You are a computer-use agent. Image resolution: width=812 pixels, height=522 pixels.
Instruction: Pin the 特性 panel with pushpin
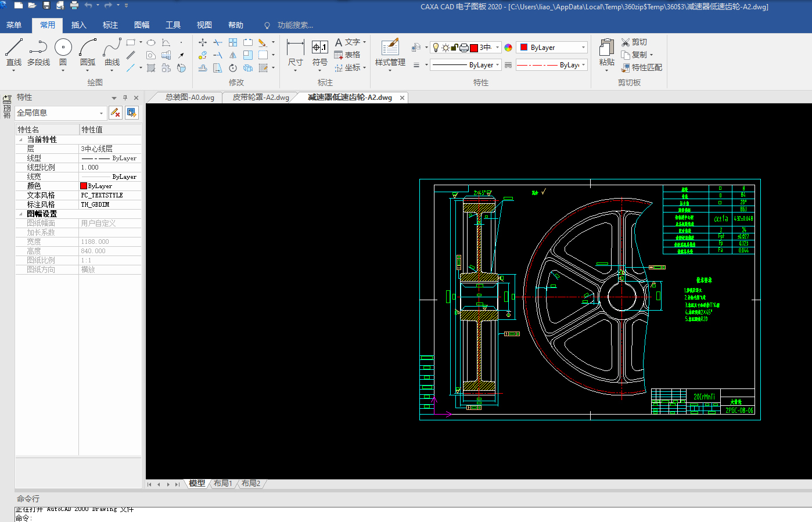click(x=125, y=98)
